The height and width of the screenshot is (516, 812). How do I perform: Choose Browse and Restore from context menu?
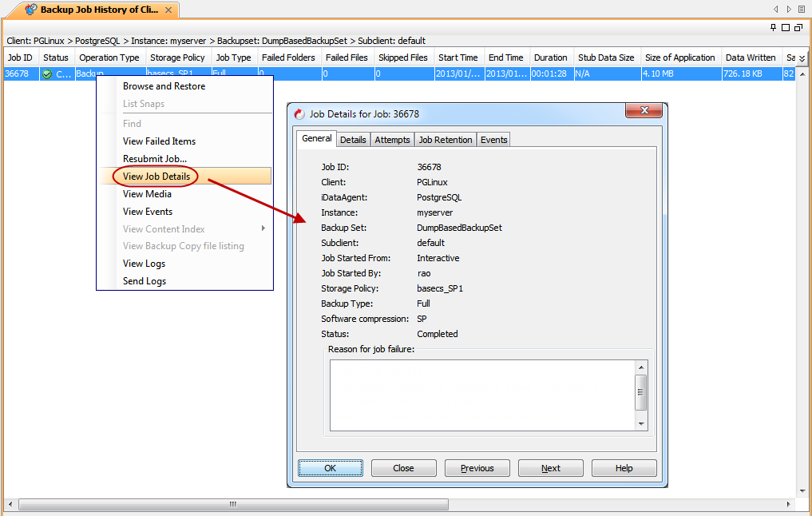pos(164,86)
